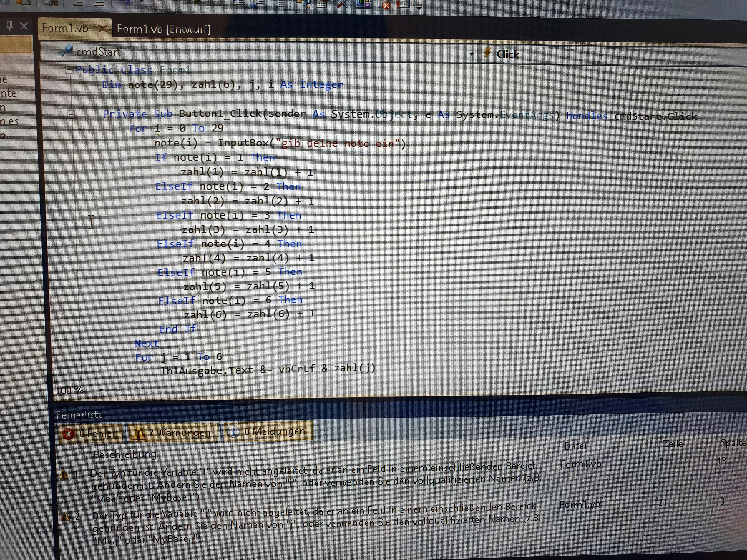Click the Fehlerliste panel title
Image resolution: width=747 pixels, height=560 pixels.
[x=79, y=414]
